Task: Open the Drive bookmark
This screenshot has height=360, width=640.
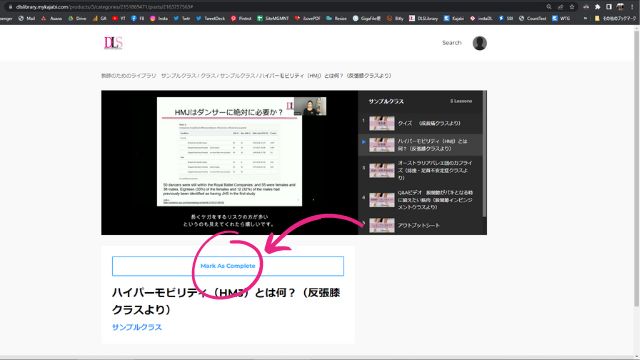Action: (x=77, y=18)
